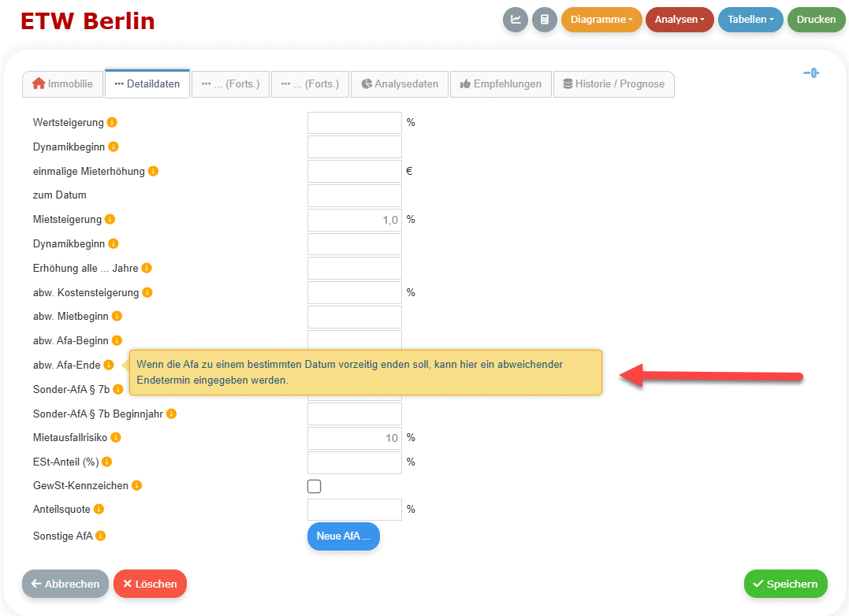
Task: Click the calculator icon button
Action: [x=545, y=20]
